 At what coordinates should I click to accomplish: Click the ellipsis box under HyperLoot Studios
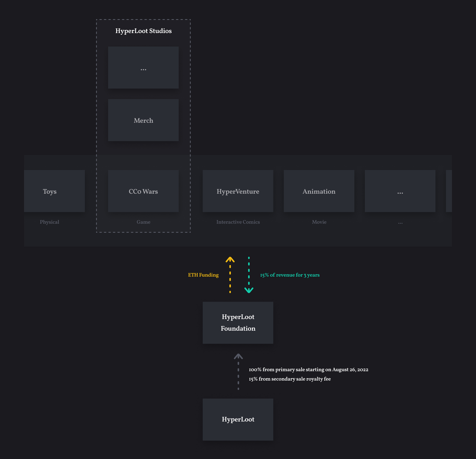click(x=143, y=68)
